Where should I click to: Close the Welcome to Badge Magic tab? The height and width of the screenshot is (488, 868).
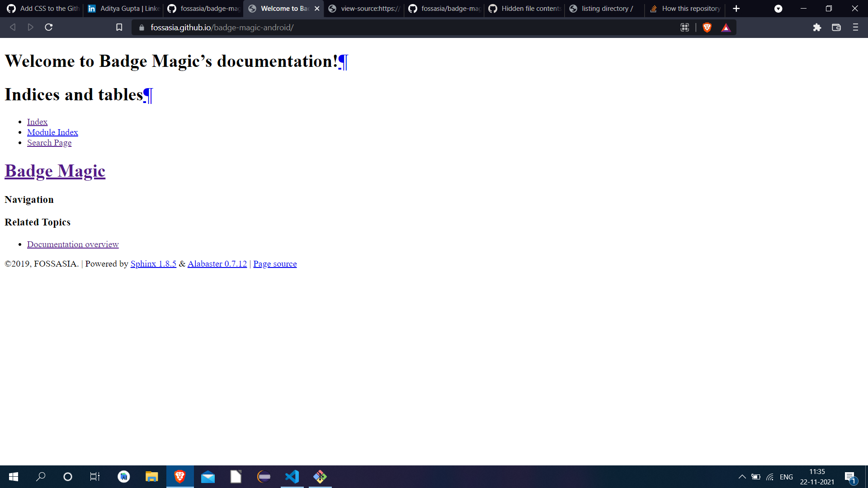coord(317,9)
